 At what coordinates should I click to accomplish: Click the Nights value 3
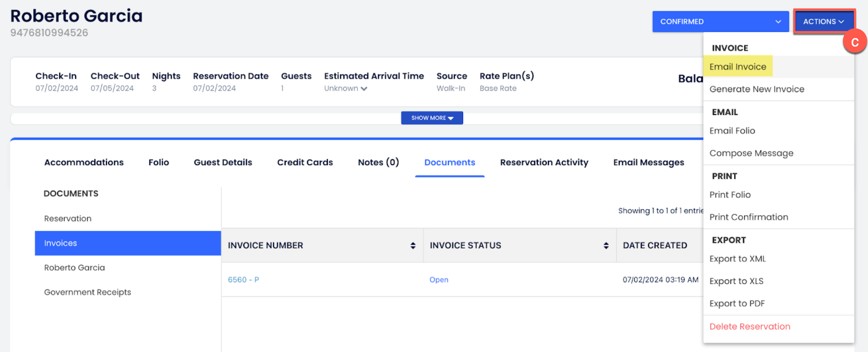coord(154,88)
